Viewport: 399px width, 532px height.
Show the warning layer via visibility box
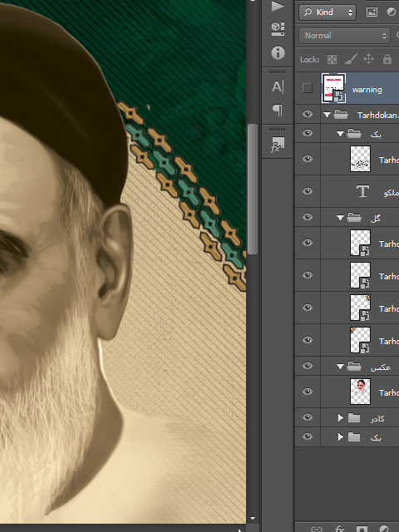[307, 88]
